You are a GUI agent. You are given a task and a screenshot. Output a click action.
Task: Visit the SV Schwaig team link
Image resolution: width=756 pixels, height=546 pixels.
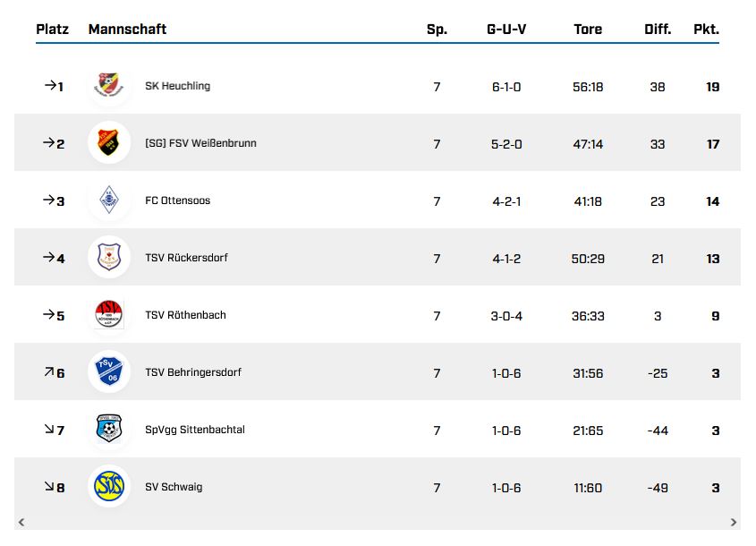[174, 487]
